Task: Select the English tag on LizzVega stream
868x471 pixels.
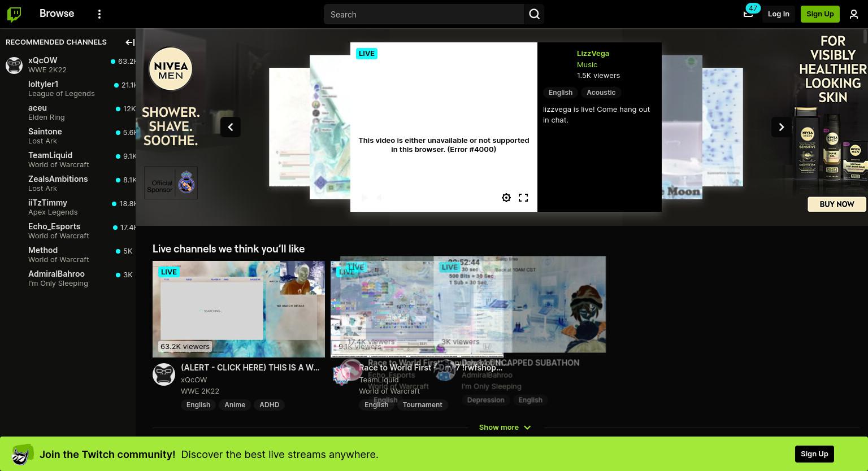Action: point(561,93)
